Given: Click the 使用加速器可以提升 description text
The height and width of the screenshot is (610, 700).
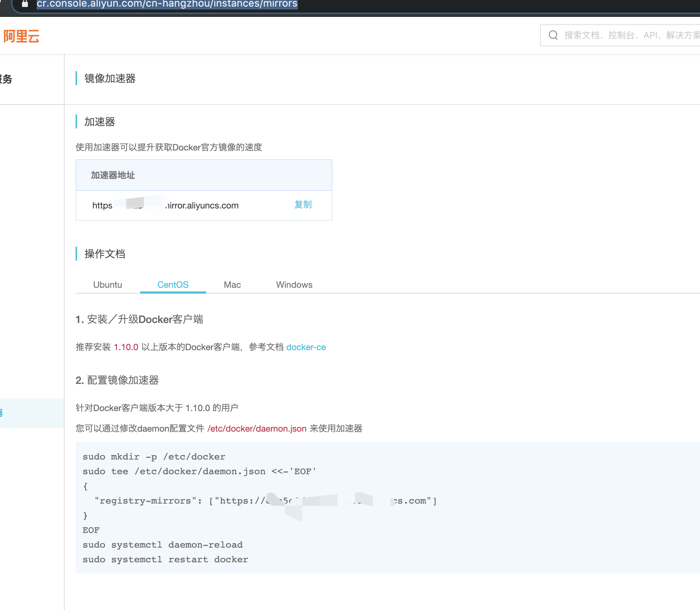Looking at the screenshot, I should 169,148.
